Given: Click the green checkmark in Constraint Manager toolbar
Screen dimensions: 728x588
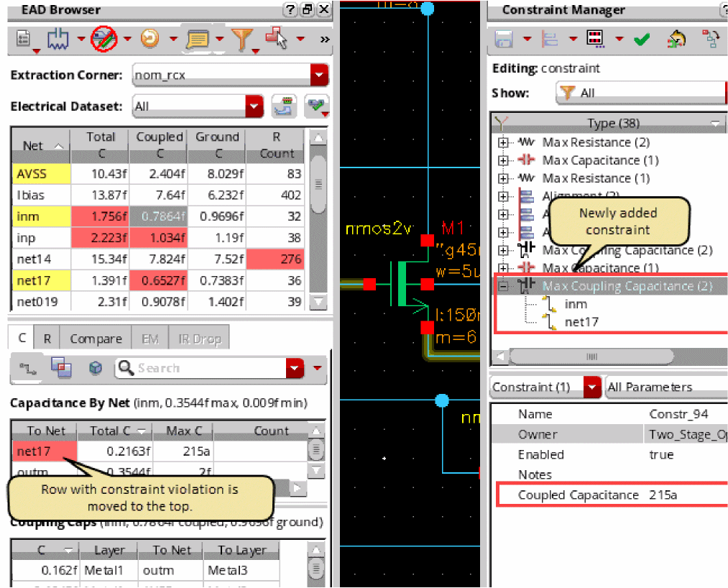Looking at the screenshot, I should 642,40.
